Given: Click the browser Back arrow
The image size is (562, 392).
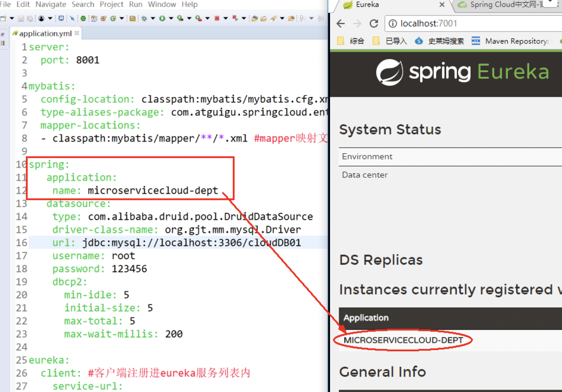Looking at the screenshot, I should [x=341, y=24].
